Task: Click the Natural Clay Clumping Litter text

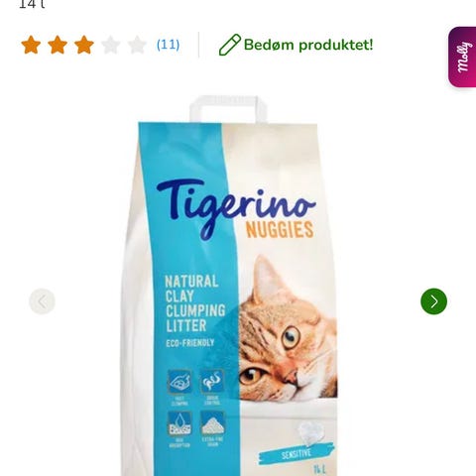Action: tap(195, 303)
